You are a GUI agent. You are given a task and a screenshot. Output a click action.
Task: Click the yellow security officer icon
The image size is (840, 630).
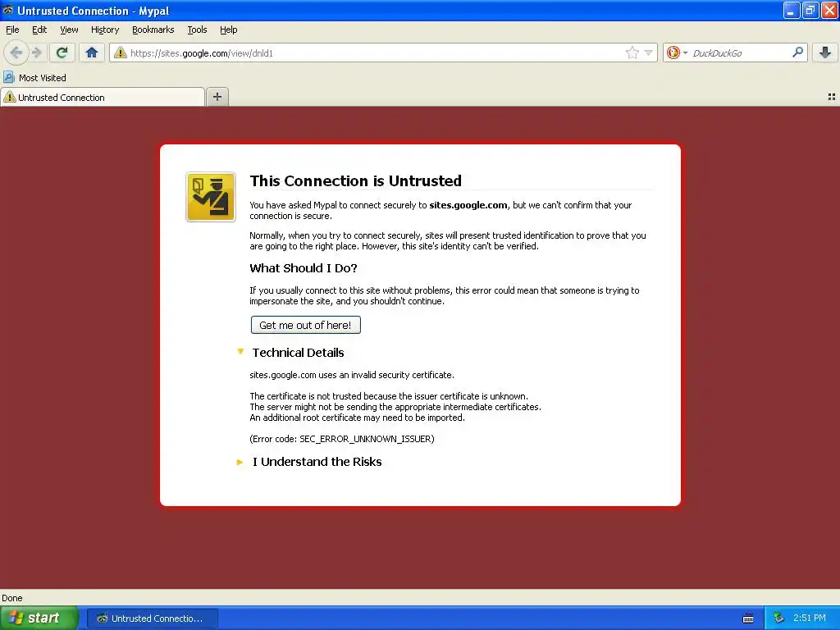point(211,197)
